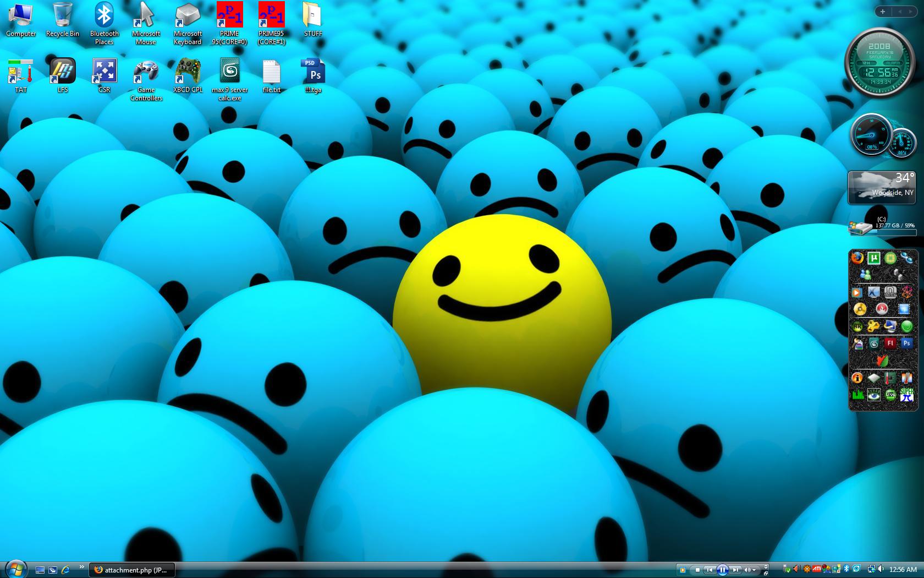Image resolution: width=924 pixels, height=578 pixels.
Task: Launch PRIME95 (CORE#0) shortcut
Action: 229,24
